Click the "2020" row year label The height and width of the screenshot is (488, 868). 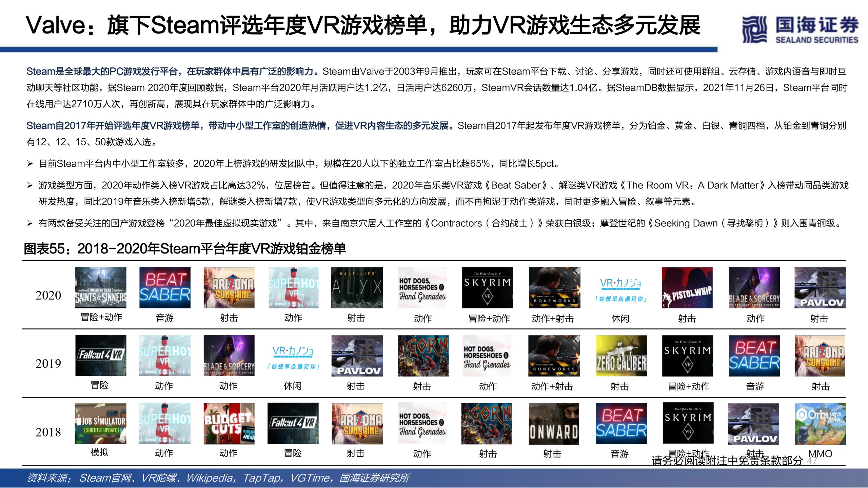click(x=48, y=296)
